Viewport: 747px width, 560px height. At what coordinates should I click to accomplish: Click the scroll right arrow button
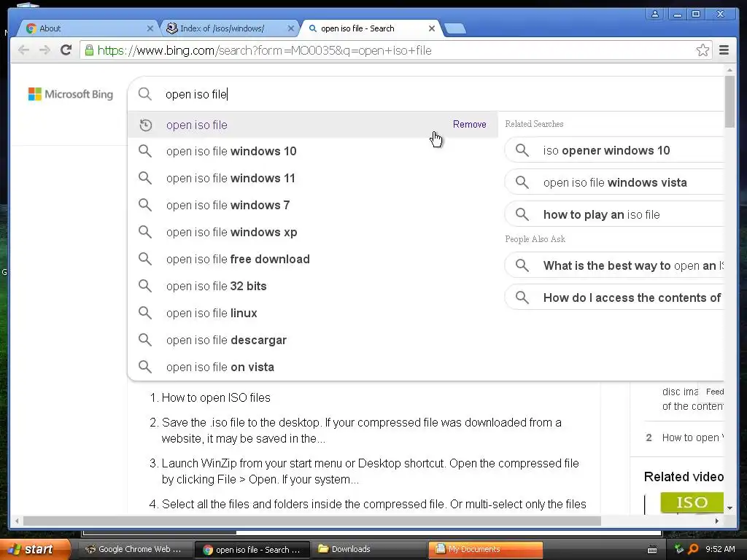717,521
